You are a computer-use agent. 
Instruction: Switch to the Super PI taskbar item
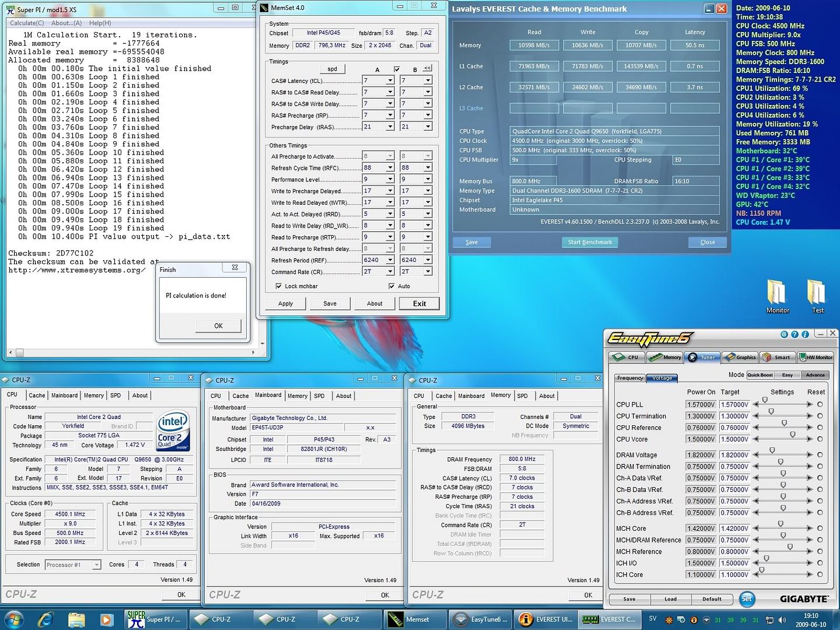156,619
